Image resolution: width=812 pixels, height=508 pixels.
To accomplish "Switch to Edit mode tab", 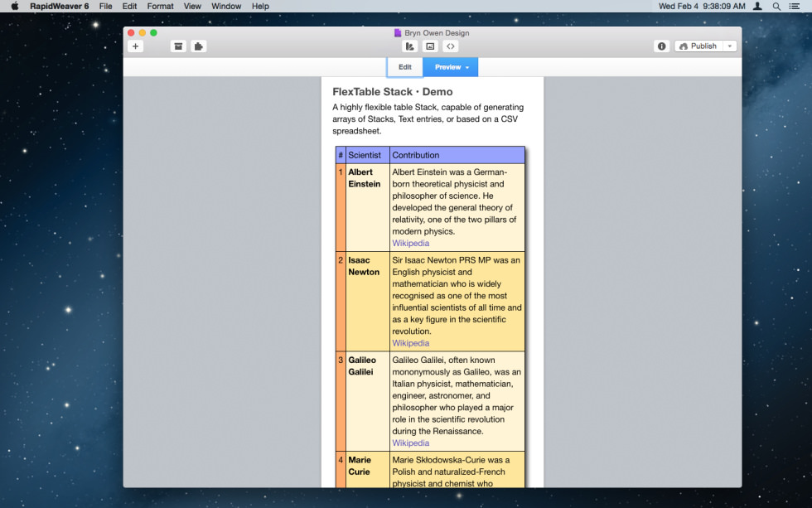I will pyautogui.click(x=405, y=67).
